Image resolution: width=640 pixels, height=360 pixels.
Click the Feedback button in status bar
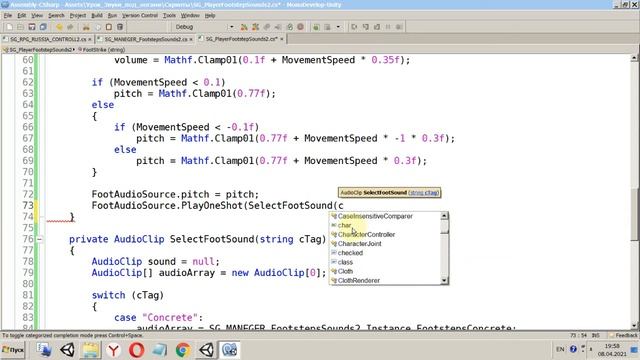click(623, 336)
